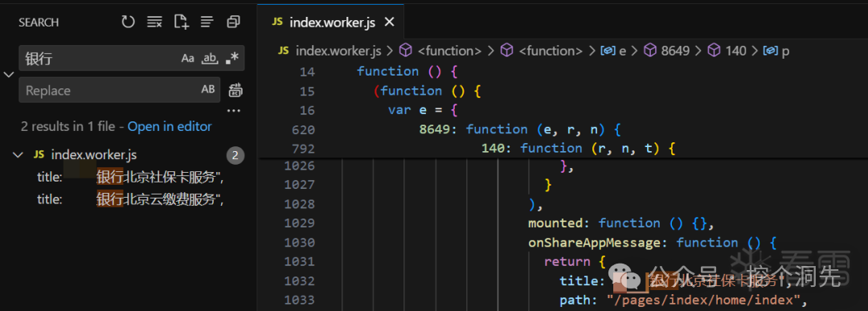868x311 pixels.
Task: Click 8649 in breadcrumb path
Action: [x=675, y=51]
